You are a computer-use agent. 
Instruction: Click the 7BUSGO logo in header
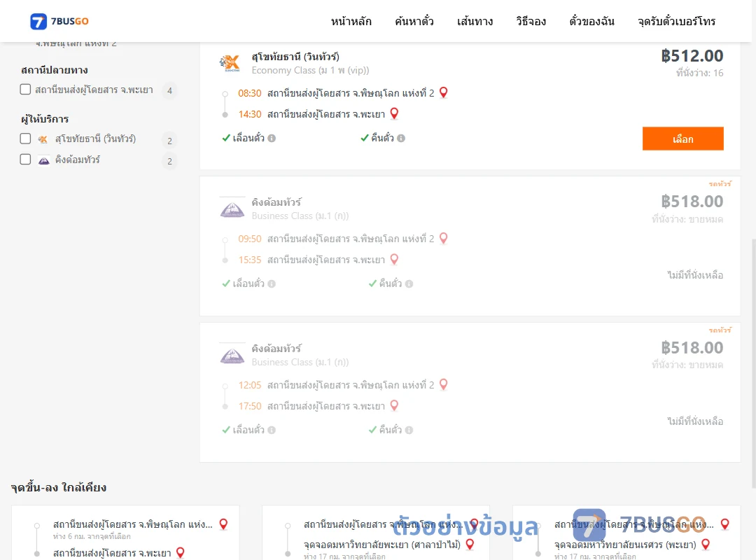[59, 21]
